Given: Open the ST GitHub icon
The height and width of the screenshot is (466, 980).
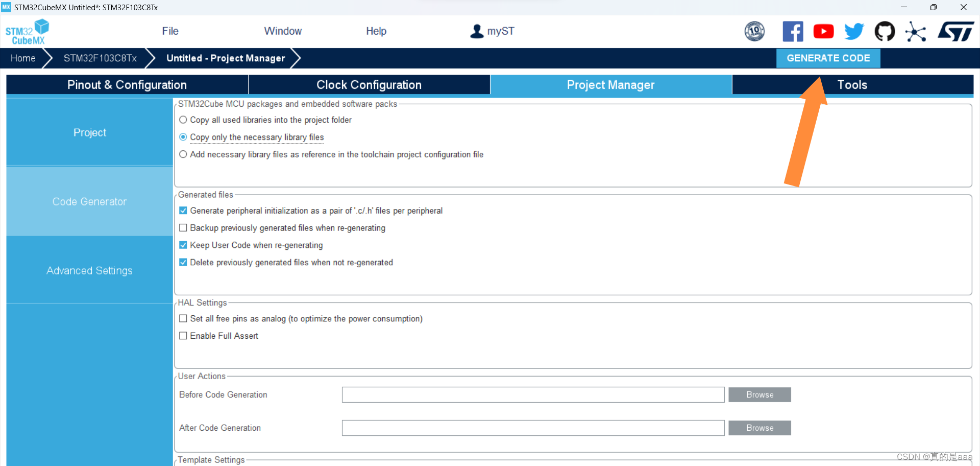Looking at the screenshot, I should (885, 31).
